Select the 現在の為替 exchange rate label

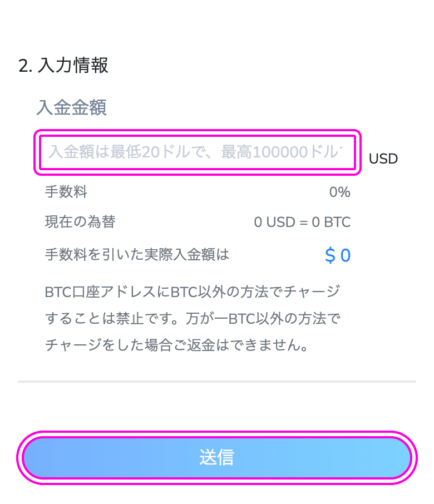(x=80, y=222)
